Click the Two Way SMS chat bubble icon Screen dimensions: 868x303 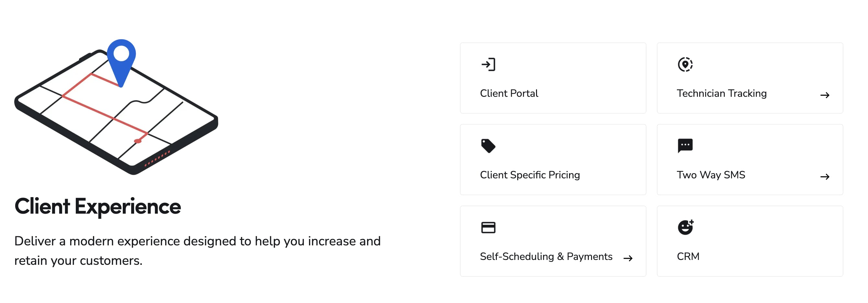[x=685, y=145]
